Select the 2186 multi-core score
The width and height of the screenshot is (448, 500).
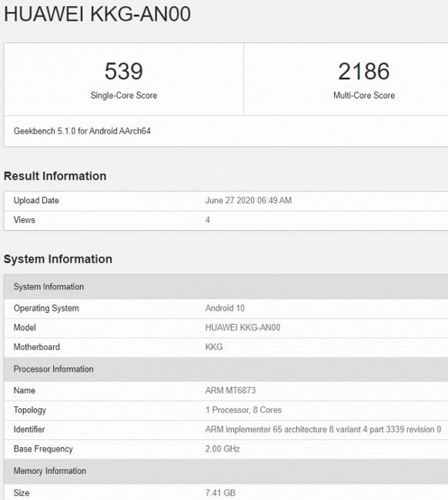364,71
